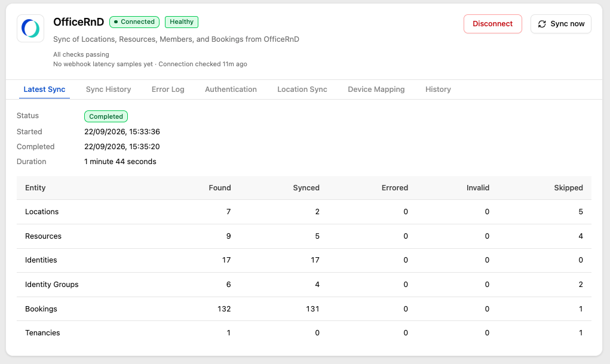The width and height of the screenshot is (610, 364).
Task: Click the duration '1 minute 44 seconds'
Action: tap(120, 162)
